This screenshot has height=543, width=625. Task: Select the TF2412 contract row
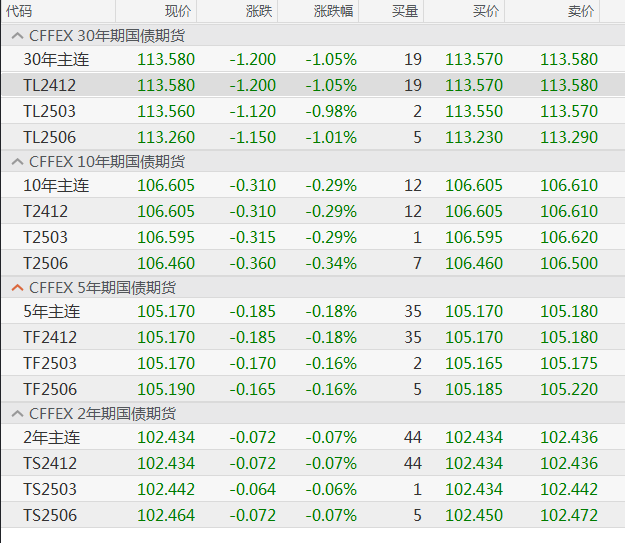[50, 337]
